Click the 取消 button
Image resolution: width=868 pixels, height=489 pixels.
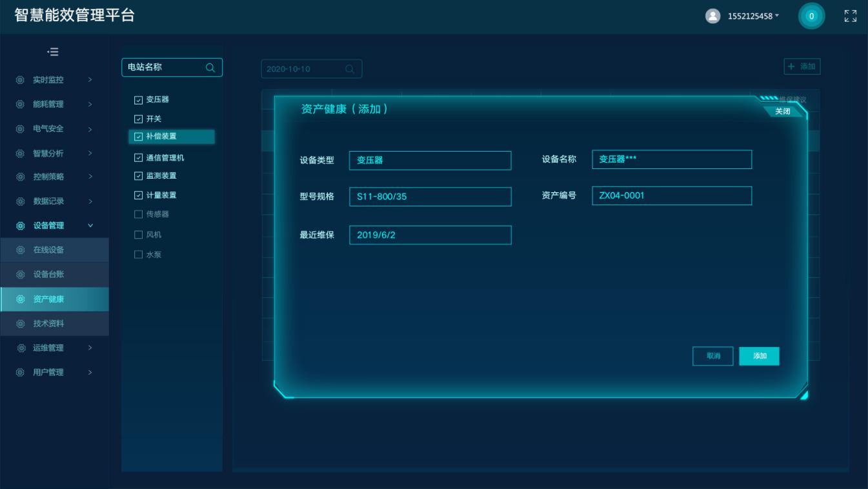[713, 356]
